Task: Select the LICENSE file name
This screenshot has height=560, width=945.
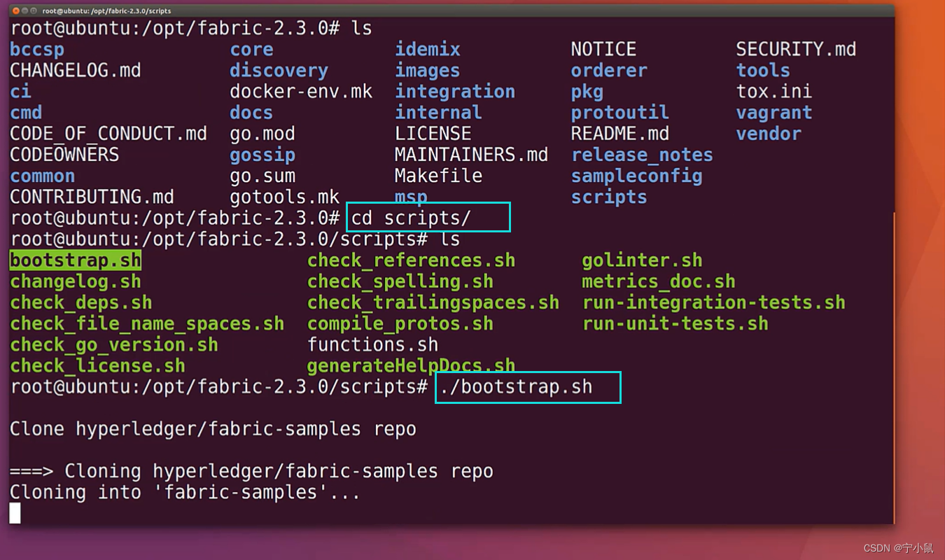Action: click(433, 134)
